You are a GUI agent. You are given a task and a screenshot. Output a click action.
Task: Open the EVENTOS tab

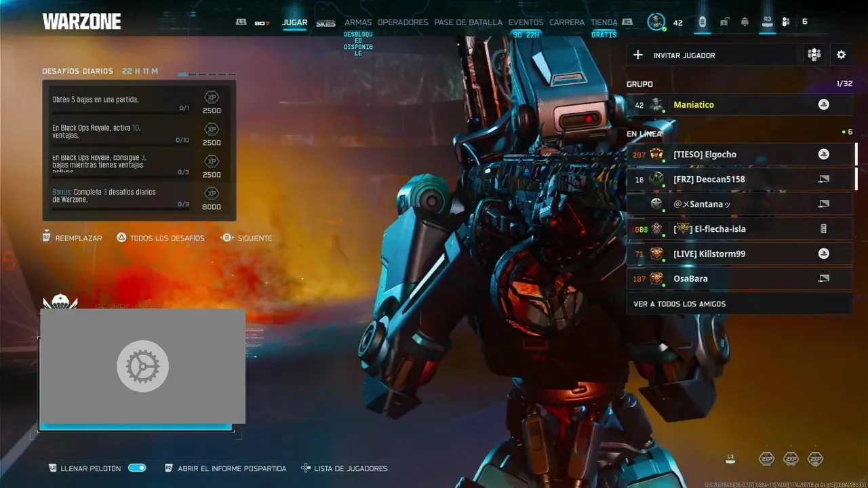coord(526,22)
